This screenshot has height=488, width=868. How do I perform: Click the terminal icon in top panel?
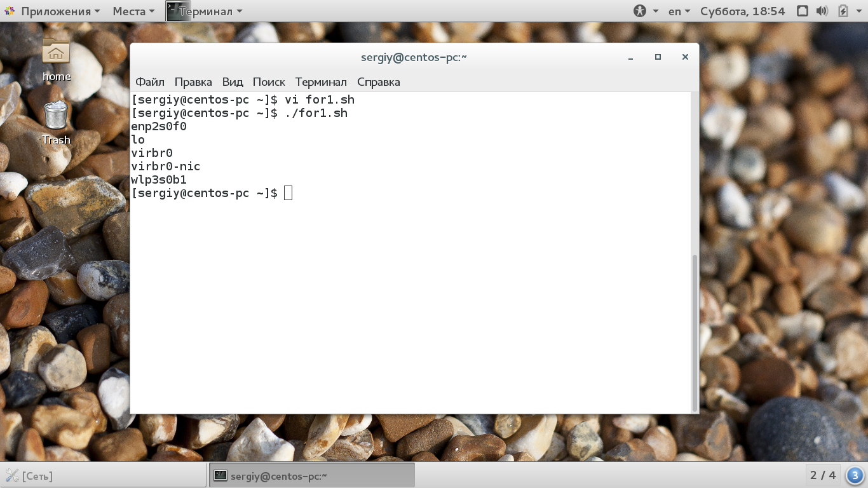(178, 11)
